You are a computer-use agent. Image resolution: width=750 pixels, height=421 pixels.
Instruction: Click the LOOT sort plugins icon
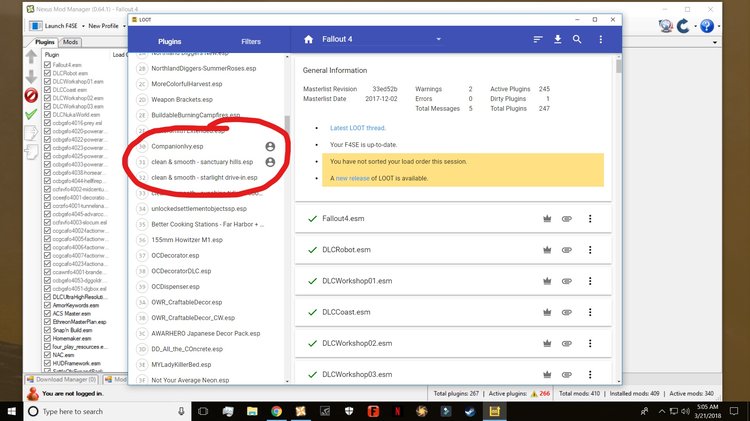(x=538, y=39)
